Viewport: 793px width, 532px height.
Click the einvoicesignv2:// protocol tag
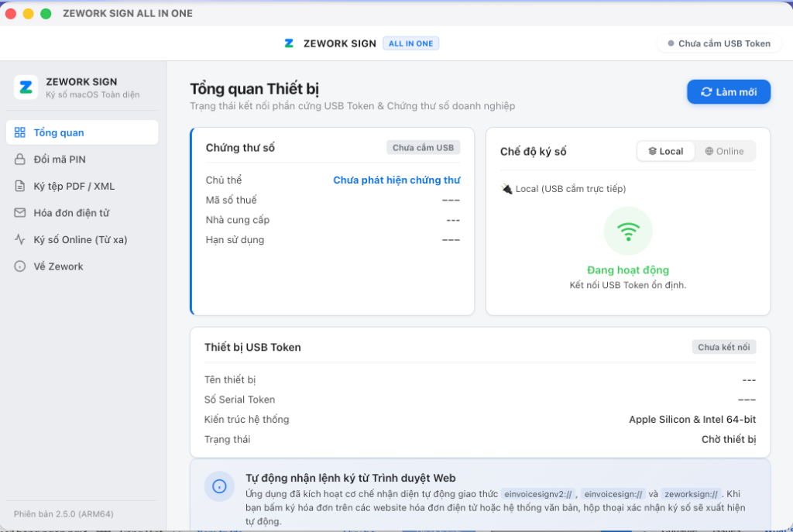pos(538,494)
